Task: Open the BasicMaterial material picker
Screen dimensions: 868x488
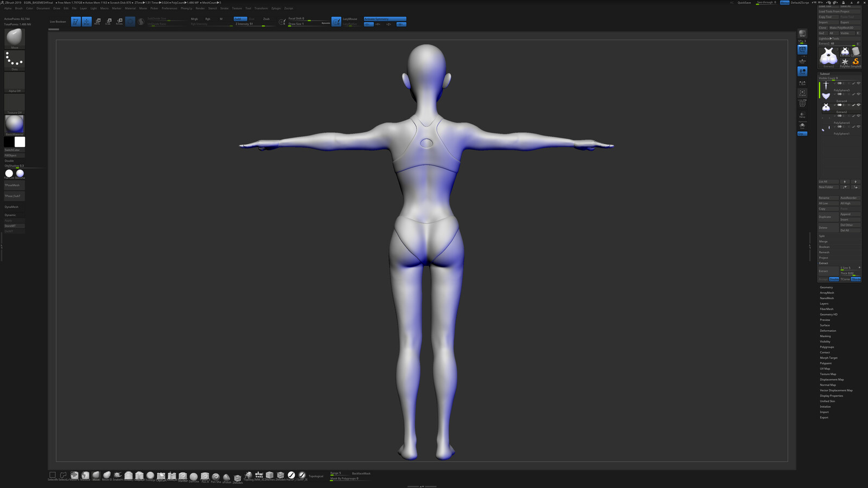Action: [x=15, y=125]
